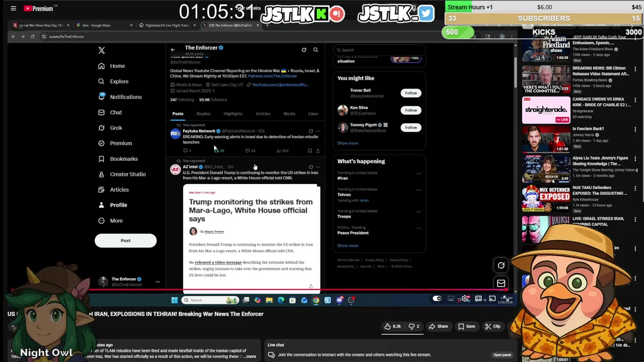Open the YouTube guide hamburger menu
Screen dimensions: 644x362
click(x=14, y=9)
